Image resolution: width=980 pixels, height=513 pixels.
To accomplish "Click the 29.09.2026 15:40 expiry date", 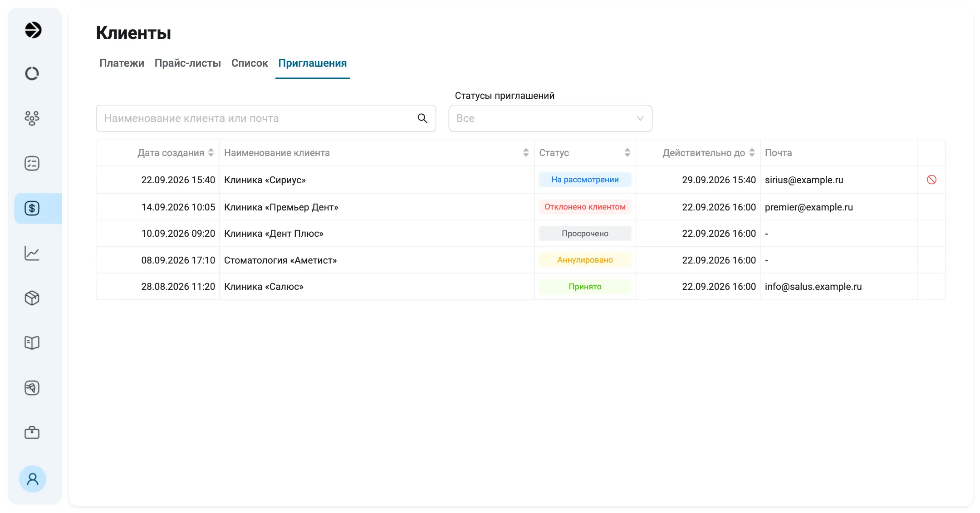I will pos(719,180).
